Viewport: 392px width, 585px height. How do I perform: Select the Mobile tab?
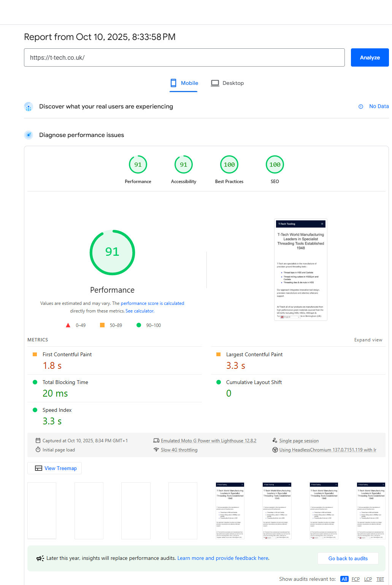(x=184, y=83)
